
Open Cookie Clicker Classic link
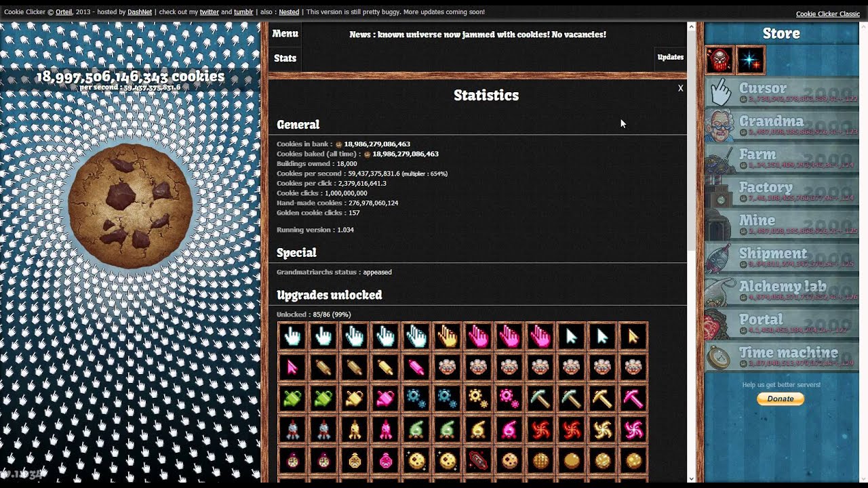coord(827,14)
